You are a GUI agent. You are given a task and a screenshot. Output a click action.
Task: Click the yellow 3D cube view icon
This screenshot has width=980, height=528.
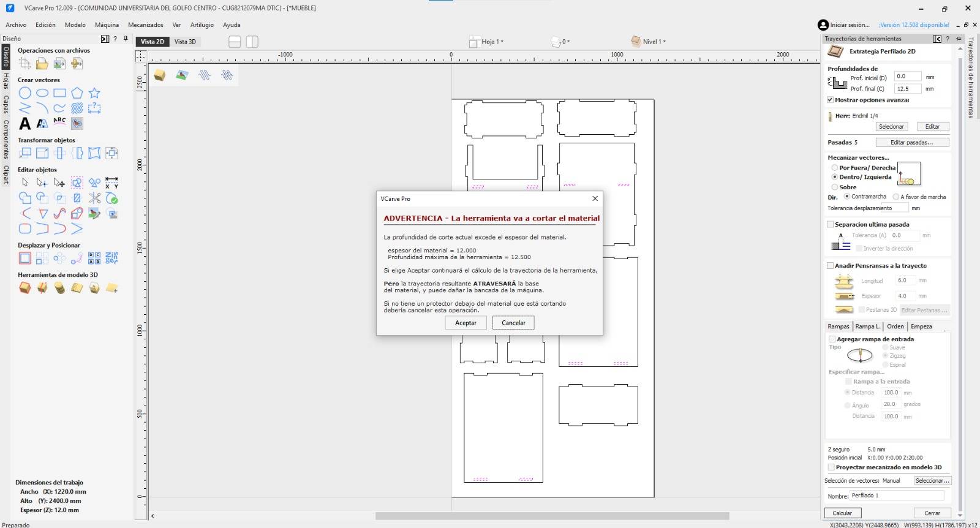[160, 75]
